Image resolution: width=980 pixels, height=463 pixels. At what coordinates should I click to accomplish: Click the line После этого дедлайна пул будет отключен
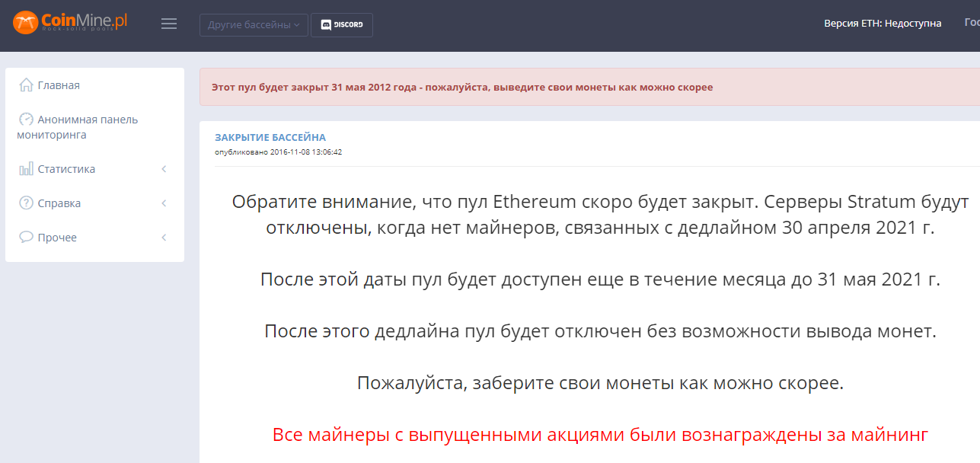point(600,331)
